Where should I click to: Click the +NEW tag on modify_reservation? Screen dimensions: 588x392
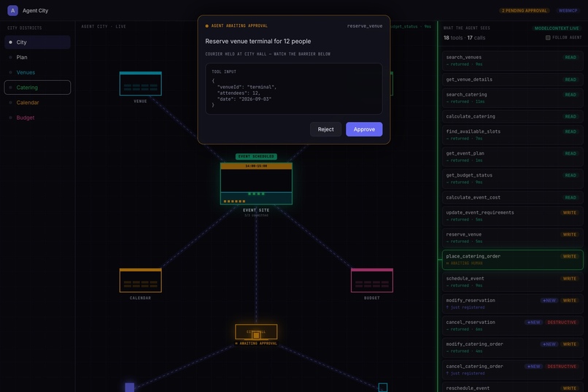click(549, 301)
